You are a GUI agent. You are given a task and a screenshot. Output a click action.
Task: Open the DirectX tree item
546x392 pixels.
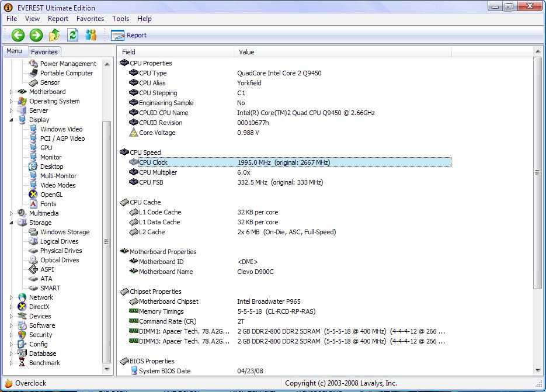pos(39,307)
